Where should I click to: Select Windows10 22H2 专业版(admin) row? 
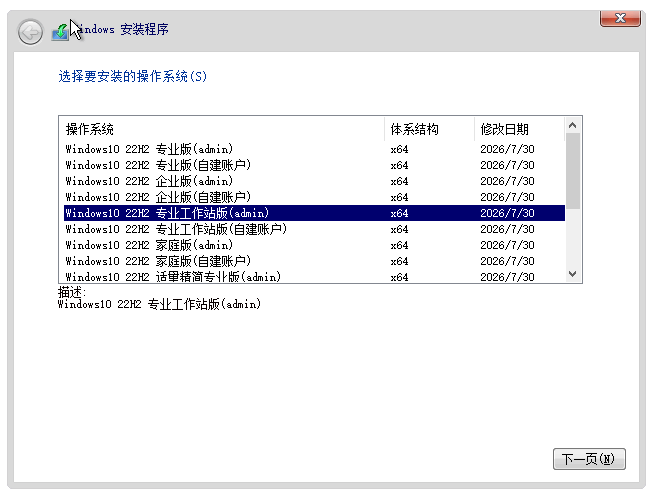pos(314,149)
